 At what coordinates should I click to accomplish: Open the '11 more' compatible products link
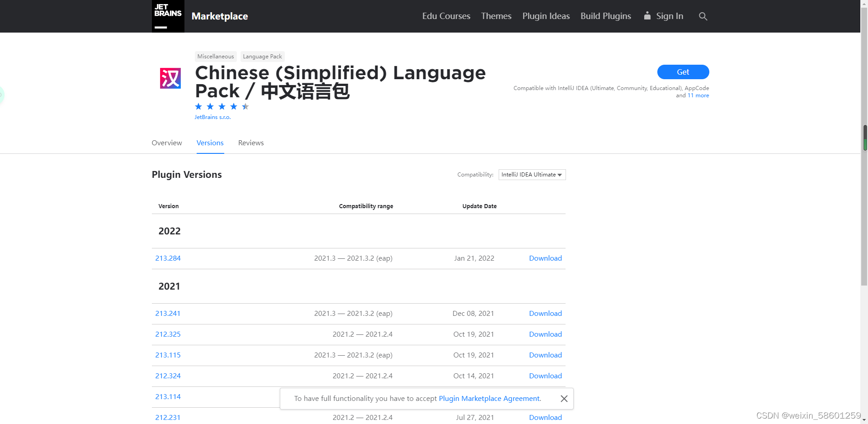tap(698, 95)
